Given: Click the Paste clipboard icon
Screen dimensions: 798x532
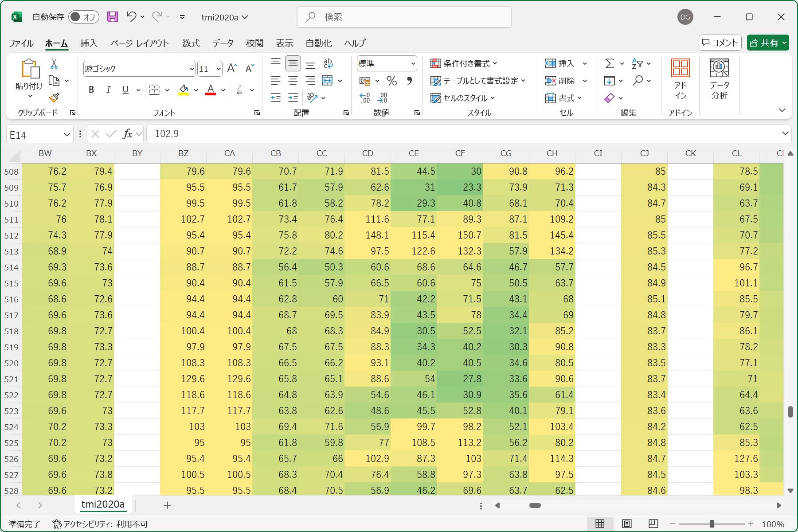Looking at the screenshot, I should click(x=30, y=69).
